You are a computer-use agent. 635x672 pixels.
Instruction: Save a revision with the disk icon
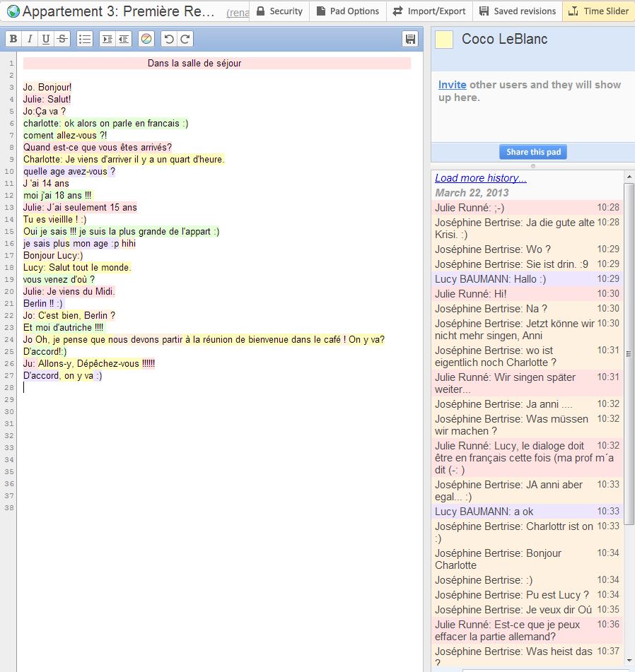[x=410, y=40]
